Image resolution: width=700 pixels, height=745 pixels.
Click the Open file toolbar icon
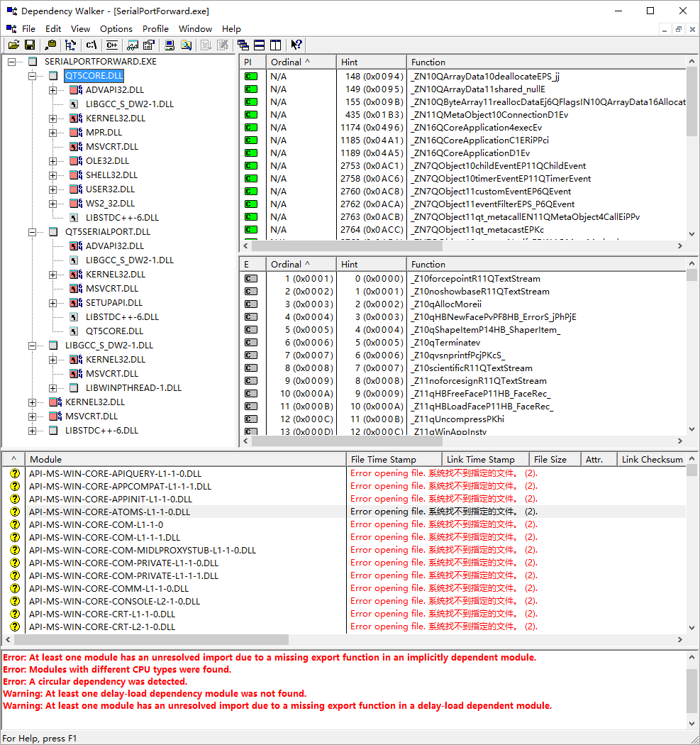pos(13,45)
